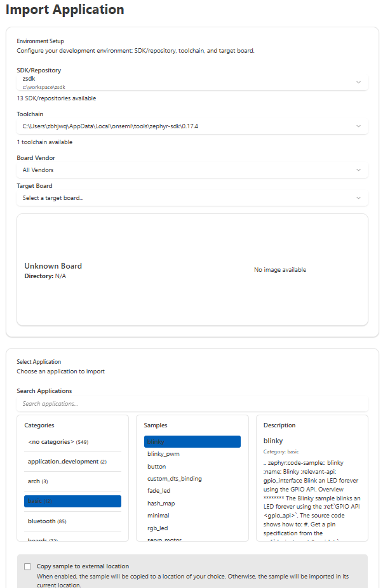Choose the blinky_pwm sample

163,454
